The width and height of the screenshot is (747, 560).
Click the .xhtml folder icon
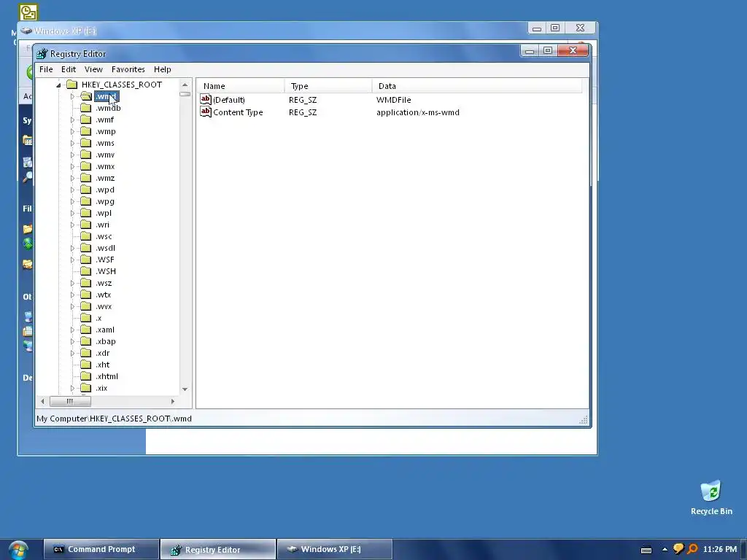tap(86, 376)
